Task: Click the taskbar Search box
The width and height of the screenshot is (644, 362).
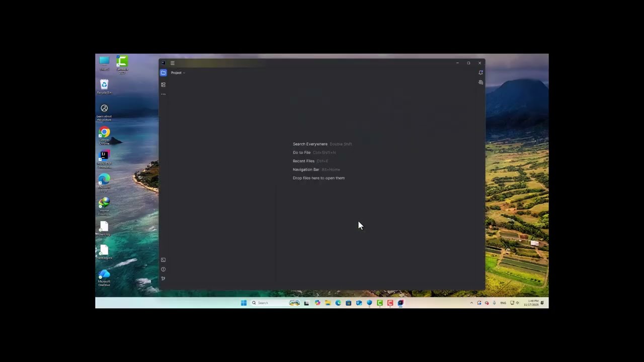Action: [x=275, y=303]
